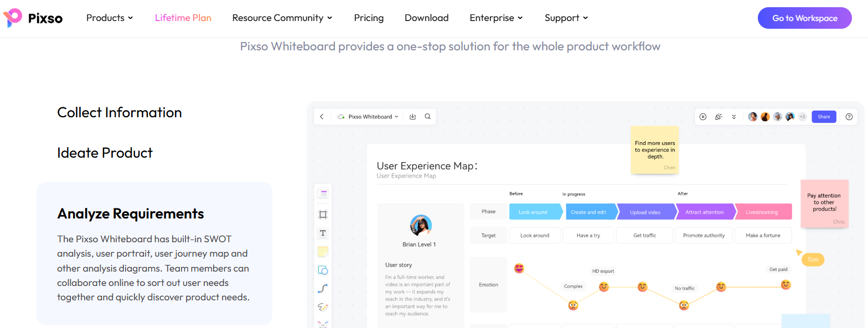Select the Frame tool icon

[323, 215]
